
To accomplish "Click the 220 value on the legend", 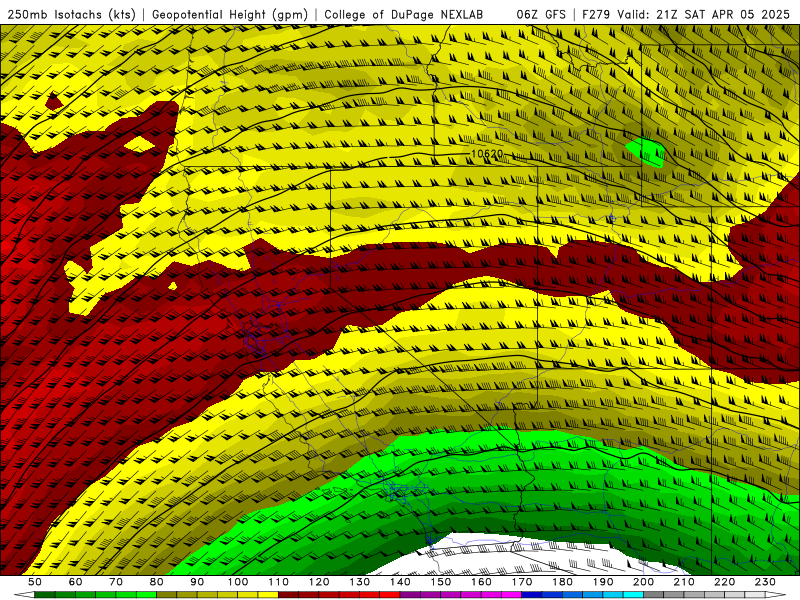I will 724,582.
